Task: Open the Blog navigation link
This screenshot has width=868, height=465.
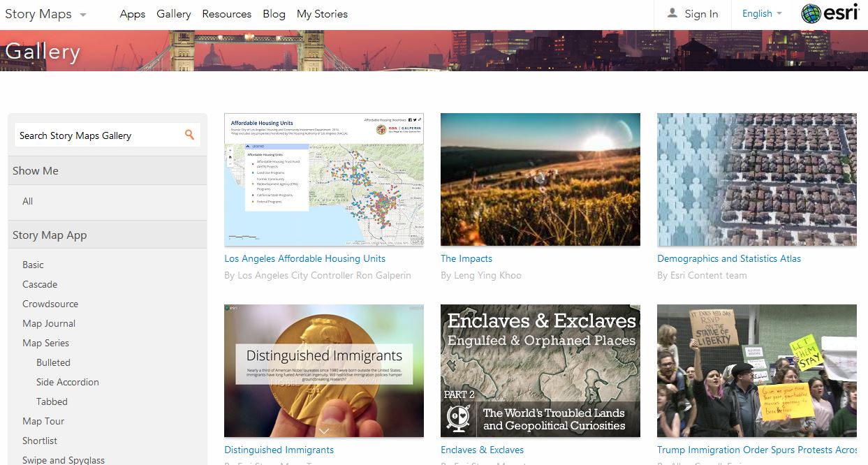Action: (x=274, y=14)
